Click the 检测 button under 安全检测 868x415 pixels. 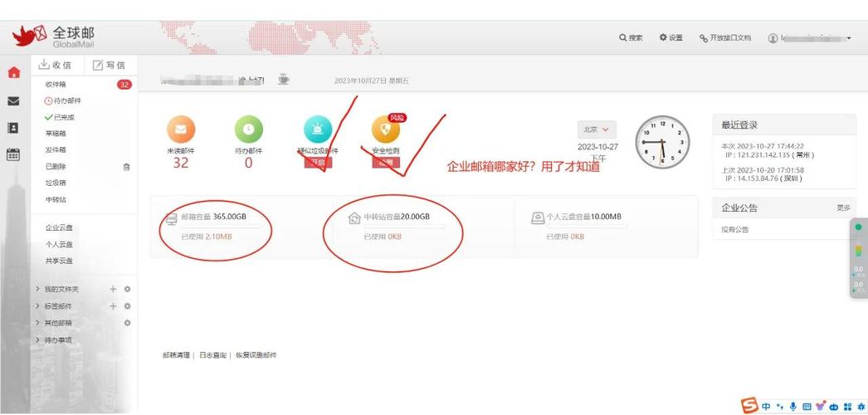click(x=386, y=163)
